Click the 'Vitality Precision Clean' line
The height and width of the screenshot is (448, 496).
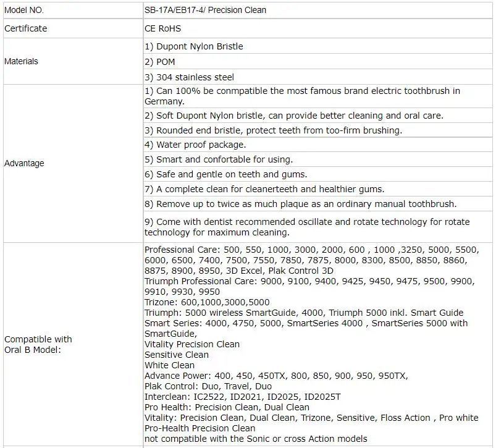tap(192, 344)
